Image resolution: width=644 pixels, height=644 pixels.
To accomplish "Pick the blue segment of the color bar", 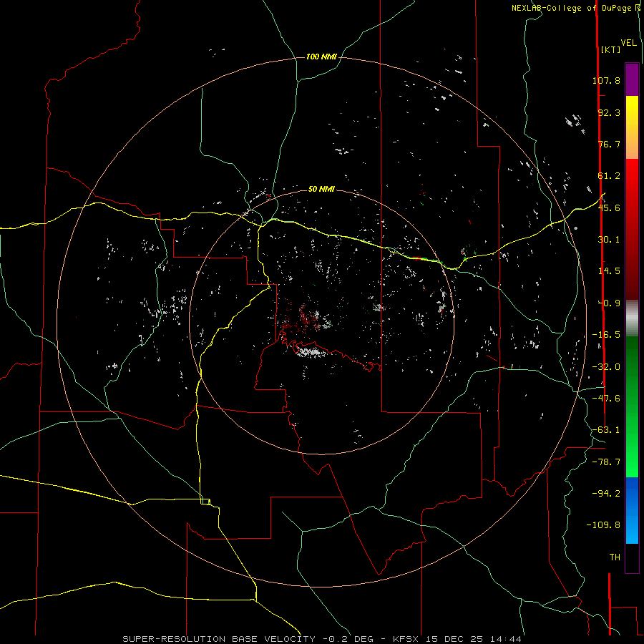I will (632, 510).
